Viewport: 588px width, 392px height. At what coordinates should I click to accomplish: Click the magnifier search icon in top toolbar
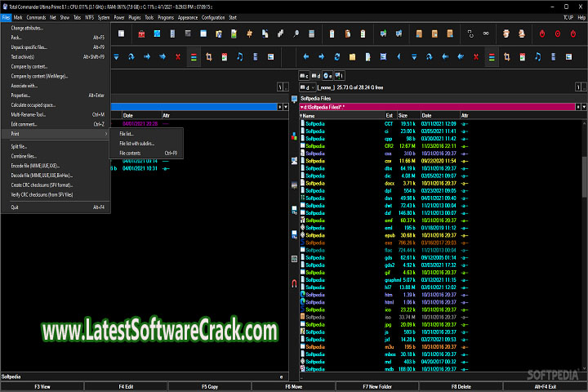coord(296,34)
